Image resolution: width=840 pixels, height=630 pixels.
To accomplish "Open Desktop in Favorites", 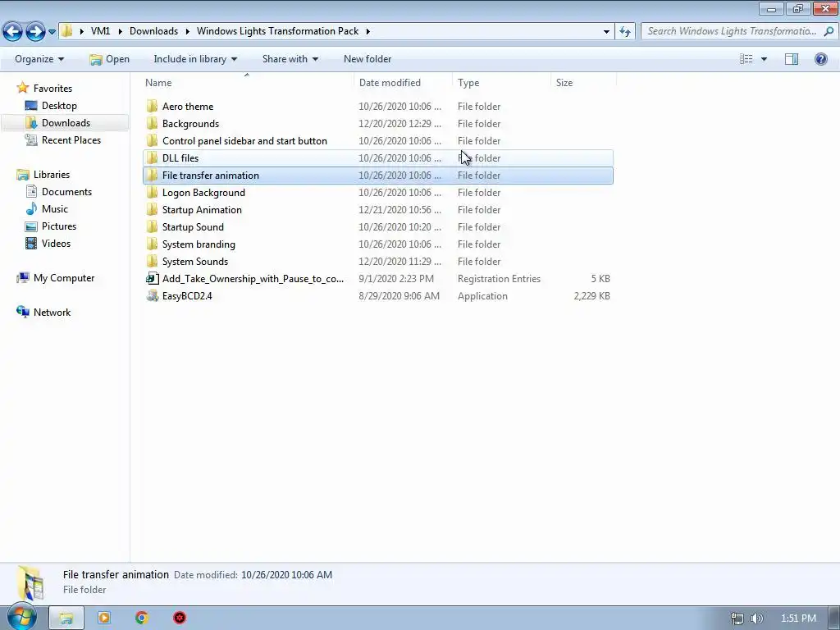I will pos(59,106).
